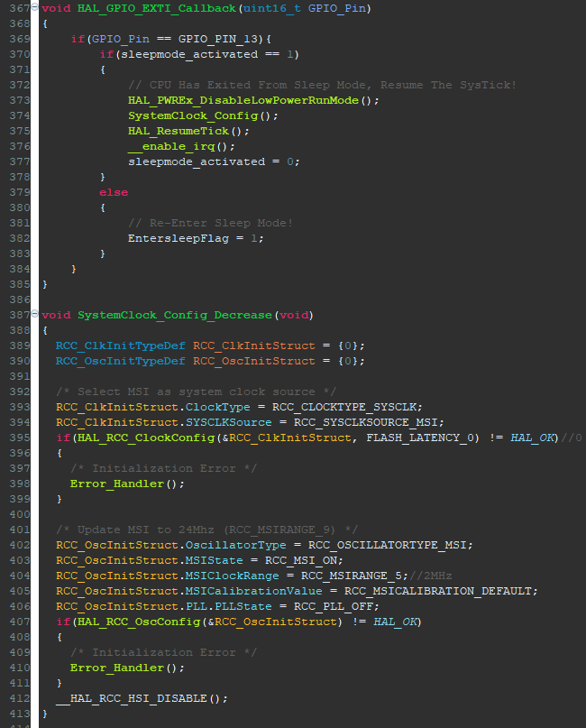The width and height of the screenshot is (586, 728).
Task: Click GPIO_PIN_13 in the if condition
Action: click(x=217, y=39)
